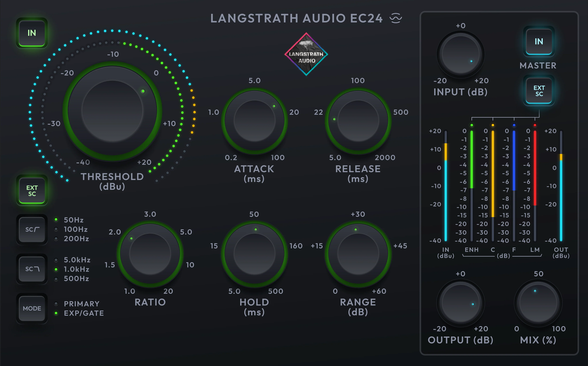Click the red LM gain reduction meter
This screenshot has width=588, height=366.
[x=535, y=186]
